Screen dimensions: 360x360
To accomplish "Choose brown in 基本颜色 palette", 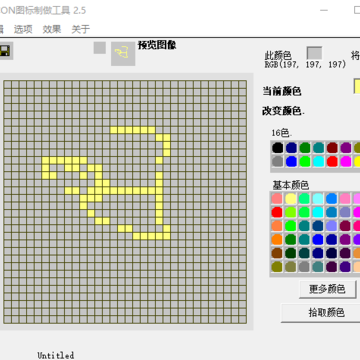I will [x=277, y=253].
